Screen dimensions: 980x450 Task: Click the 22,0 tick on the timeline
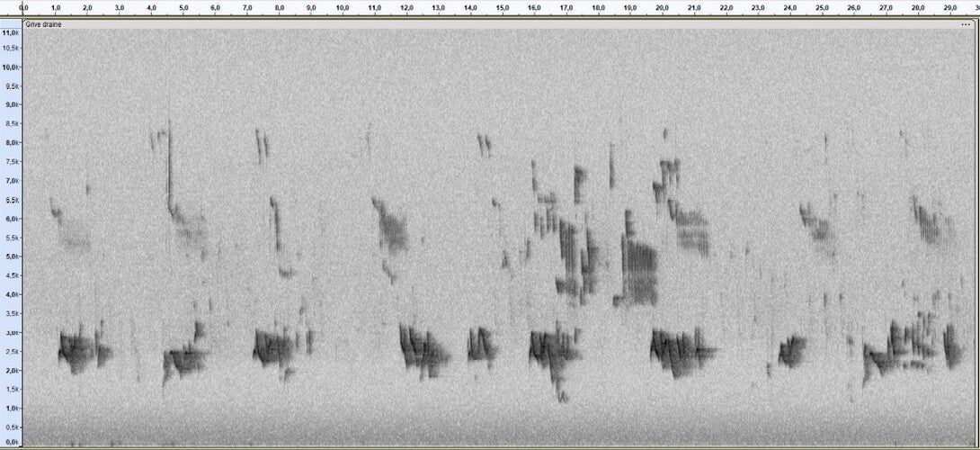pos(726,8)
